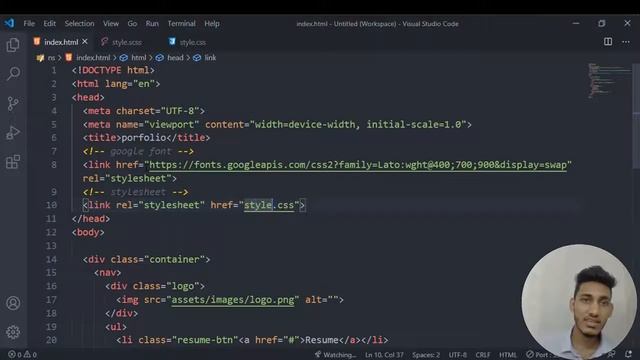This screenshot has height=360, width=640.
Task: Click the logo class div line
Action: (x=155, y=286)
